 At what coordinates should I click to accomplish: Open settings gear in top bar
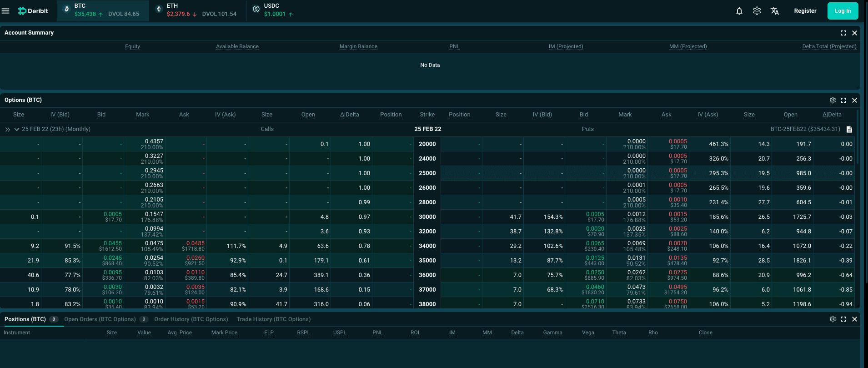pos(757,11)
